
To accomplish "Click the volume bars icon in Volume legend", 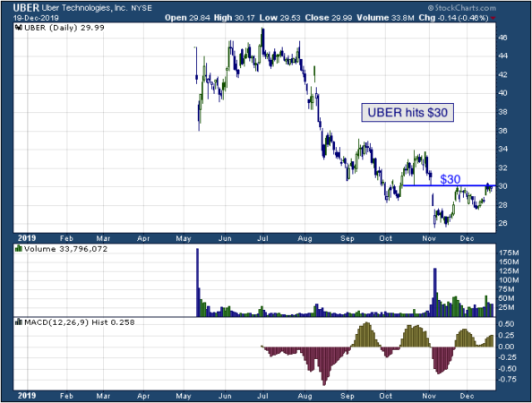I will click(x=18, y=249).
